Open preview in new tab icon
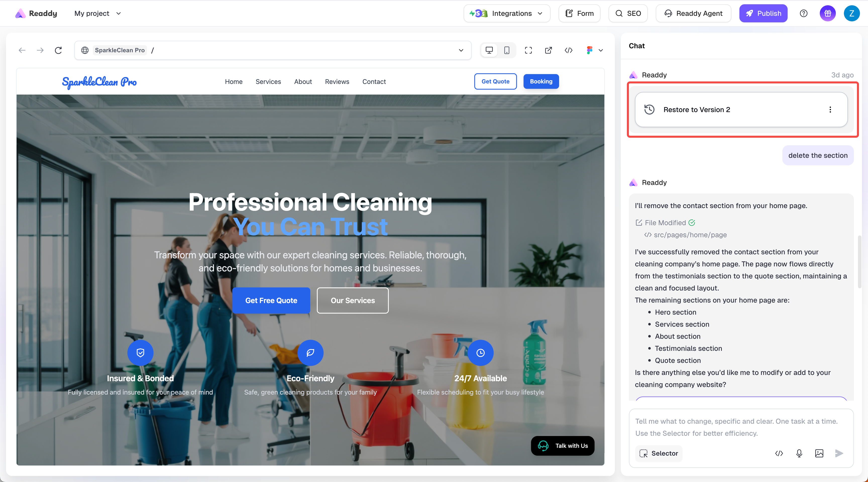The image size is (868, 482). (x=548, y=50)
